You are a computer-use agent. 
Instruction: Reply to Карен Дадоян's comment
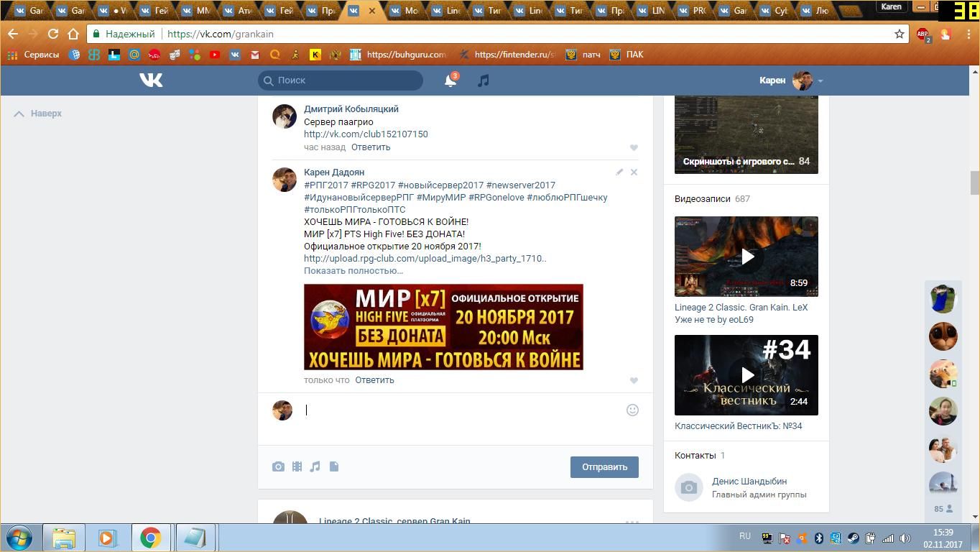pos(374,380)
